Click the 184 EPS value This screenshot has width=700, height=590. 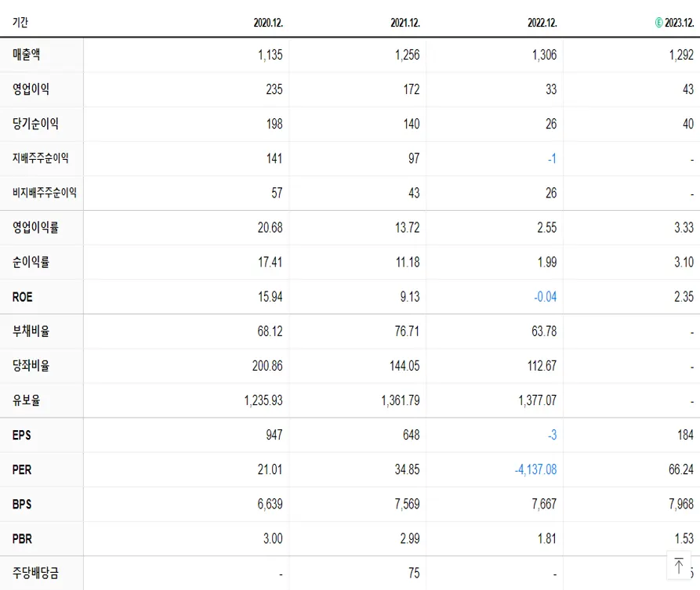coord(685,435)
